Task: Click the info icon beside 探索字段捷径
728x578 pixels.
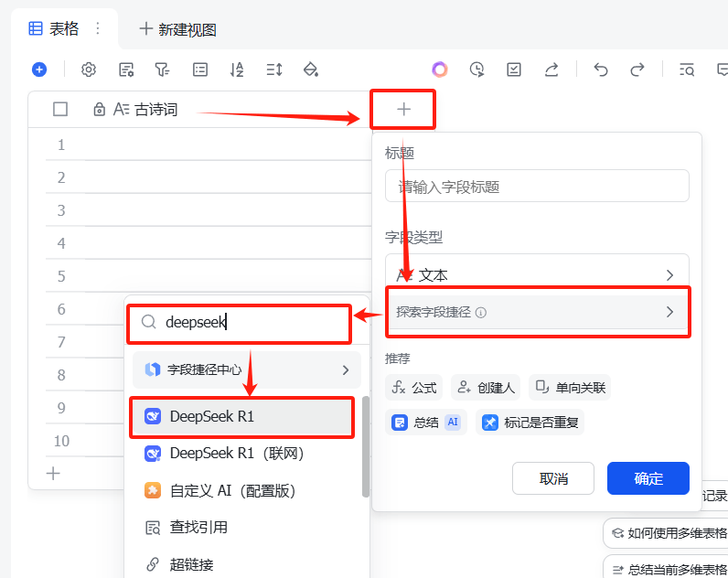Action: point(481,313)
